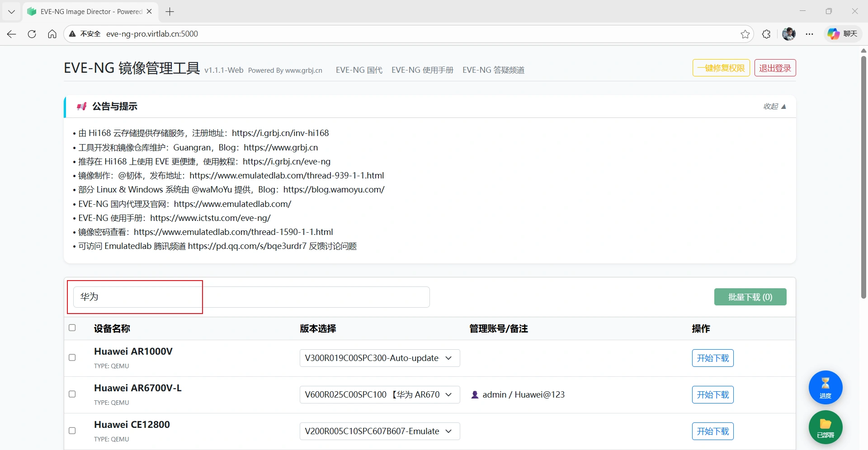This screenshot has width=868, height=450.
Task: Click the 一键修复权限 button
Action: [x=721, y=68]
